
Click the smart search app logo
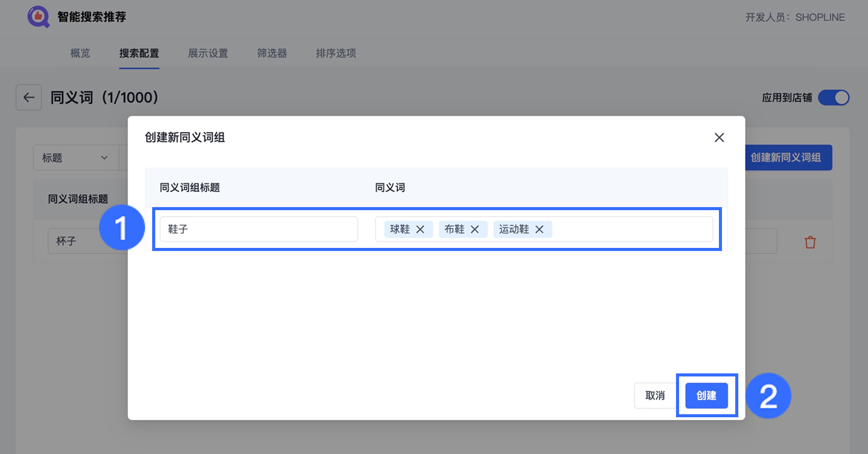click(x=38, y=17)
